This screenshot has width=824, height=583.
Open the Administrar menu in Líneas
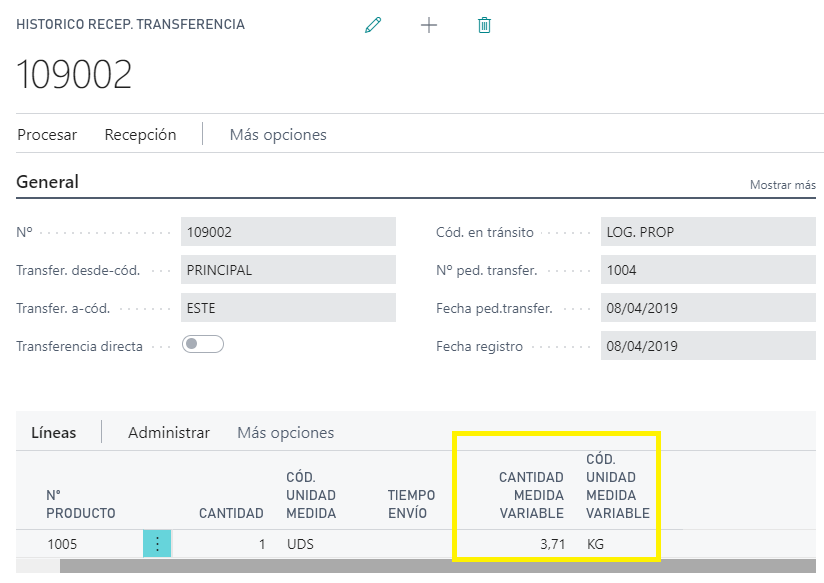(169, 433)
